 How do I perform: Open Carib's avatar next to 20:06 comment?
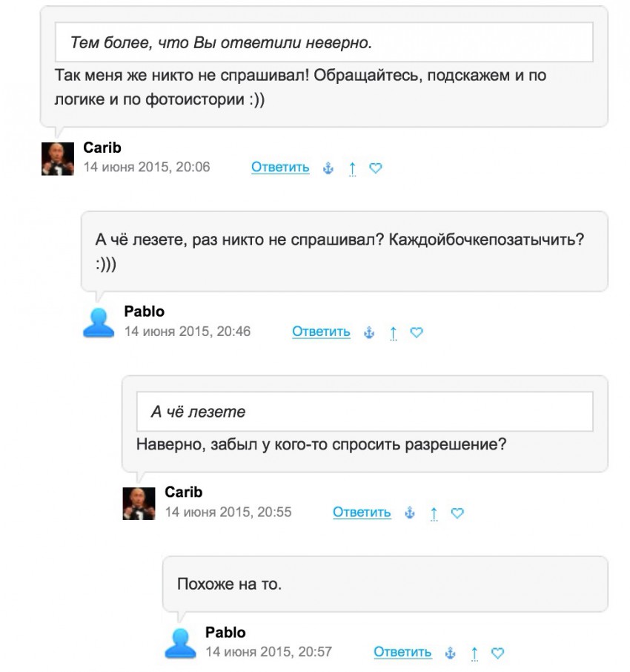tap(58, 159)
